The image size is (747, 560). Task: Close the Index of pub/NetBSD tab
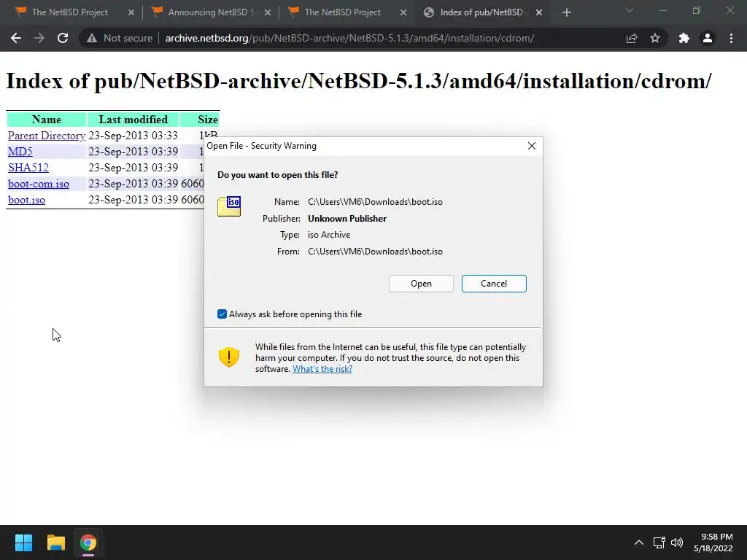coord(539,12)
